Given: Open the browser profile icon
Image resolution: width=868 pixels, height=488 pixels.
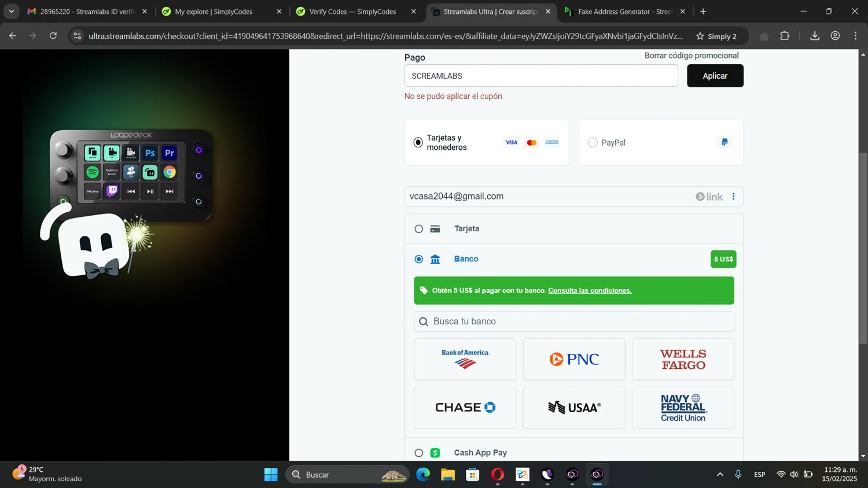Looking at the screenshot, I should (835, 36).
